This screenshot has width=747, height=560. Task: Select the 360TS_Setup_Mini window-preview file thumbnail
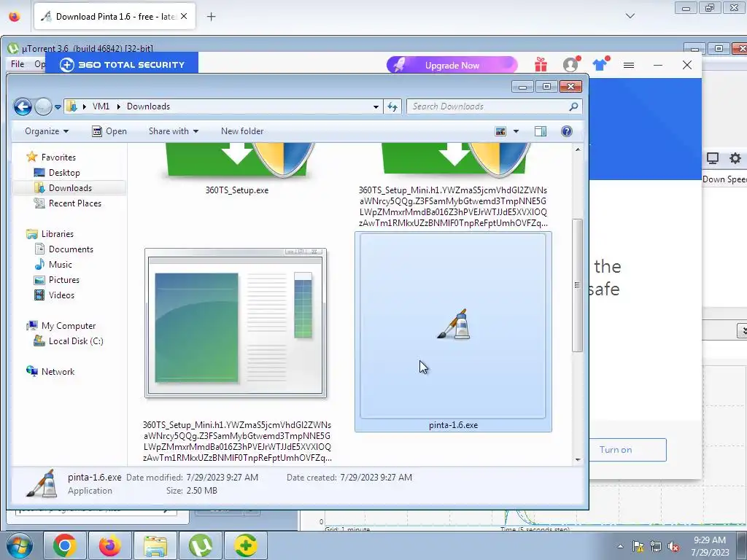click(236, 323)
